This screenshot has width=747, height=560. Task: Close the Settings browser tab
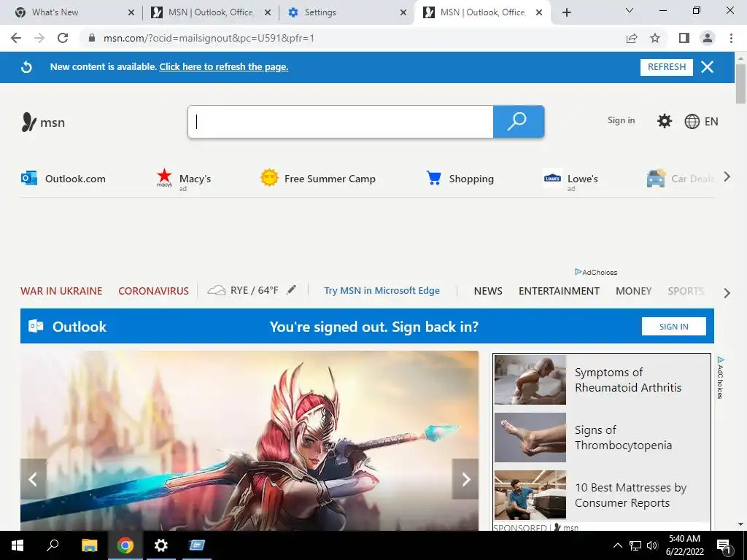click(403, 13)
